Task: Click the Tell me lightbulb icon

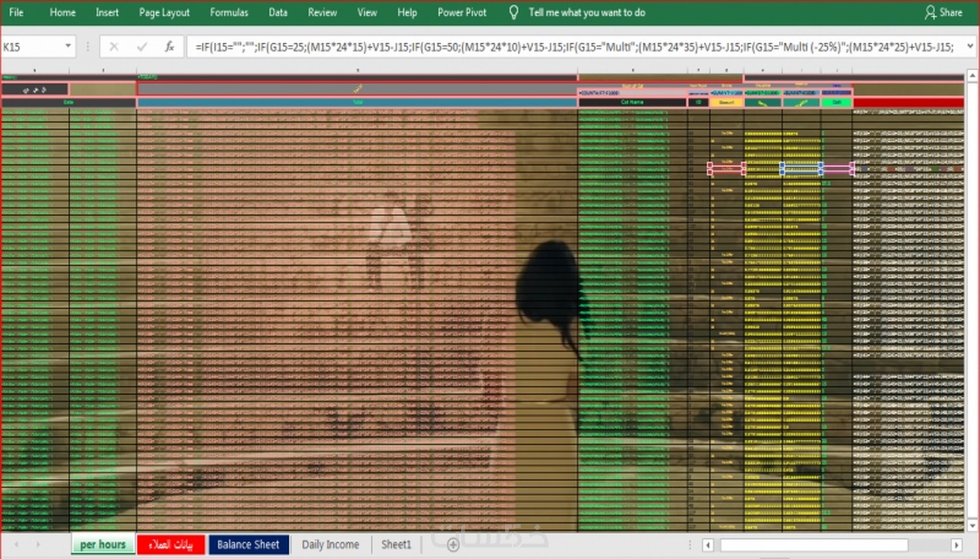Action: pyautogui.click(x=514, y=13)
